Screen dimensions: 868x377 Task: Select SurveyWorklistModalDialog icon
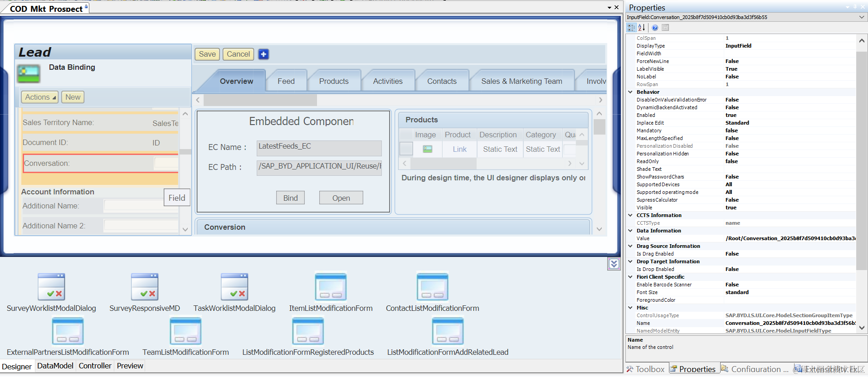tap(51, 287)
